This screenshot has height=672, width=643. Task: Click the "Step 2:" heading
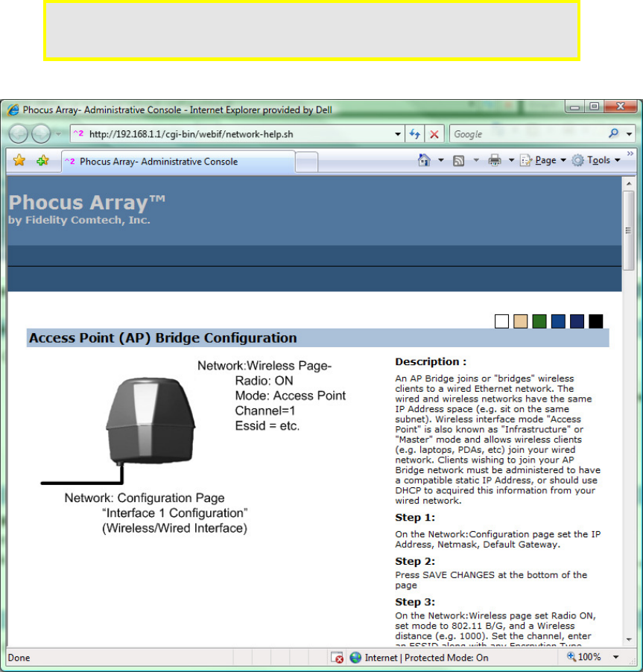point(415,562)
